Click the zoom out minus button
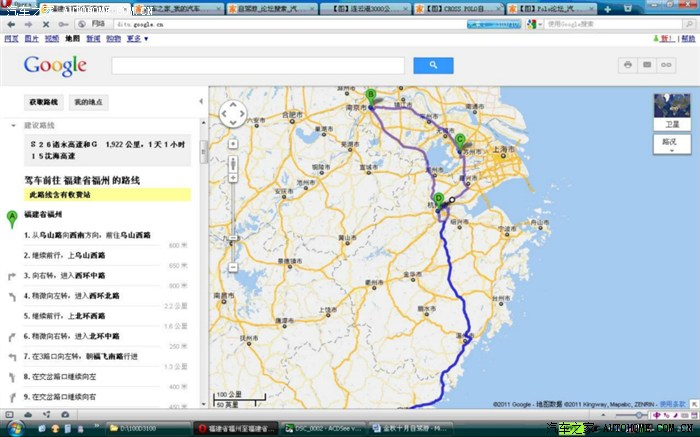Screen dimensions: 700x437 (x=232, y=267)
